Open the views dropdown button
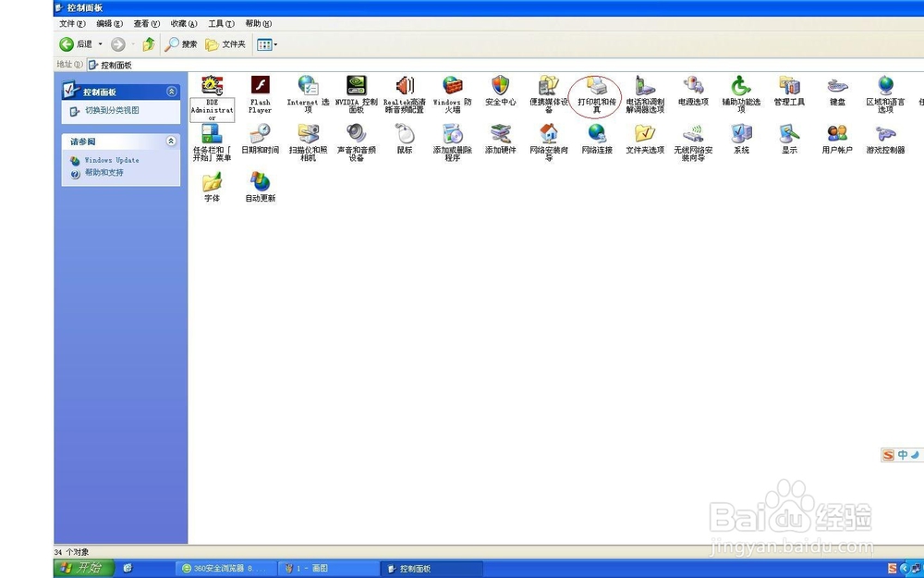The height and width of the screenshot is (578, 924). coord(267,44)
